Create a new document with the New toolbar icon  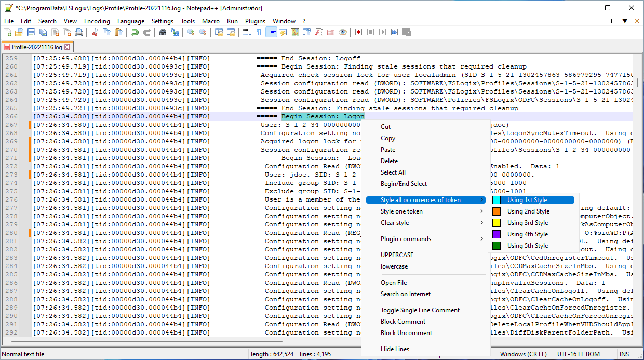pyautogui.click(x=7, y=32)
